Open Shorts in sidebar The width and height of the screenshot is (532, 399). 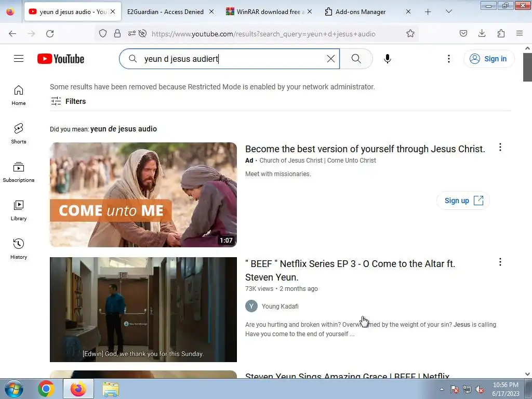[x=19, y=134]
